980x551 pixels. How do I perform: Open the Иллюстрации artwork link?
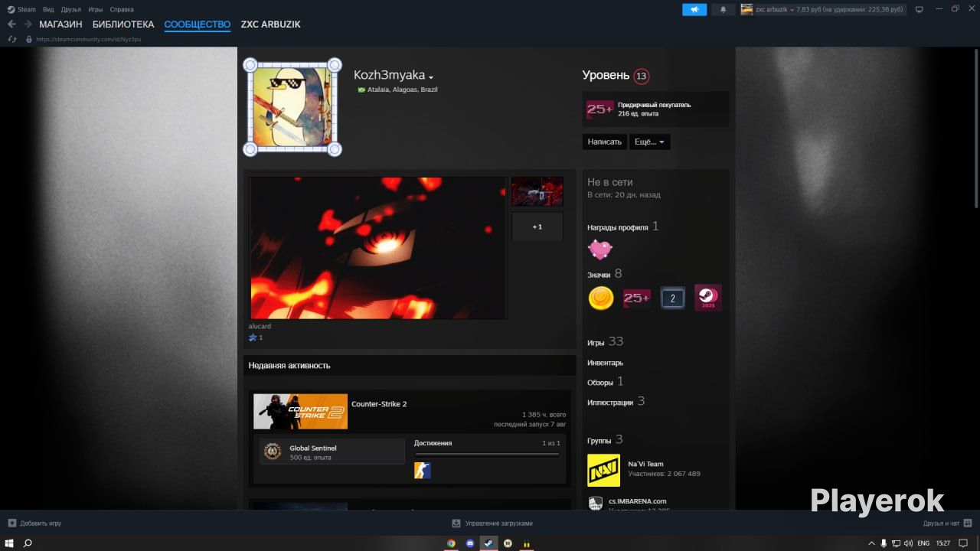[x=616, y=402]
